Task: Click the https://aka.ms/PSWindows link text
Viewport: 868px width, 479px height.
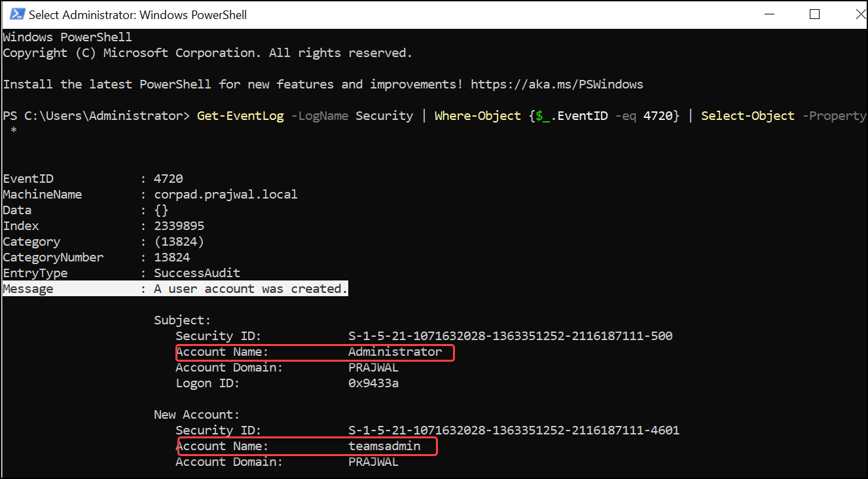Action: click(557, 85)
